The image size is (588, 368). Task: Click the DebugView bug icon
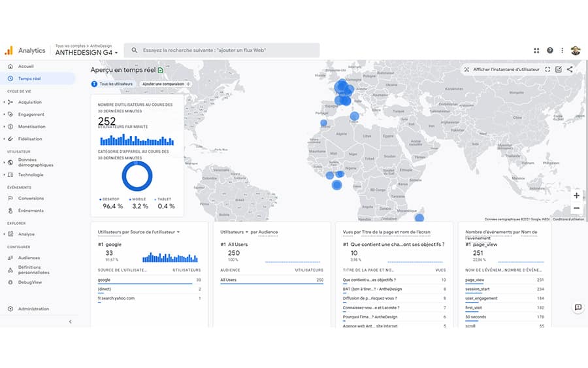[10, 282]
